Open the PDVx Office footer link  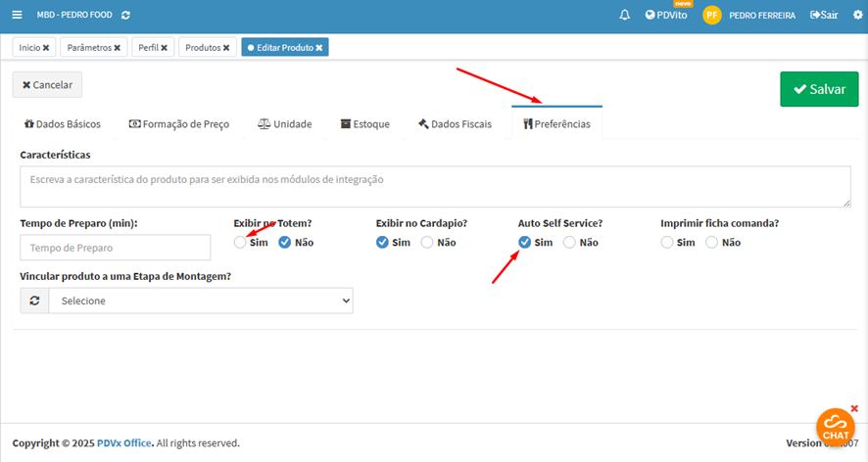(123, 442)
